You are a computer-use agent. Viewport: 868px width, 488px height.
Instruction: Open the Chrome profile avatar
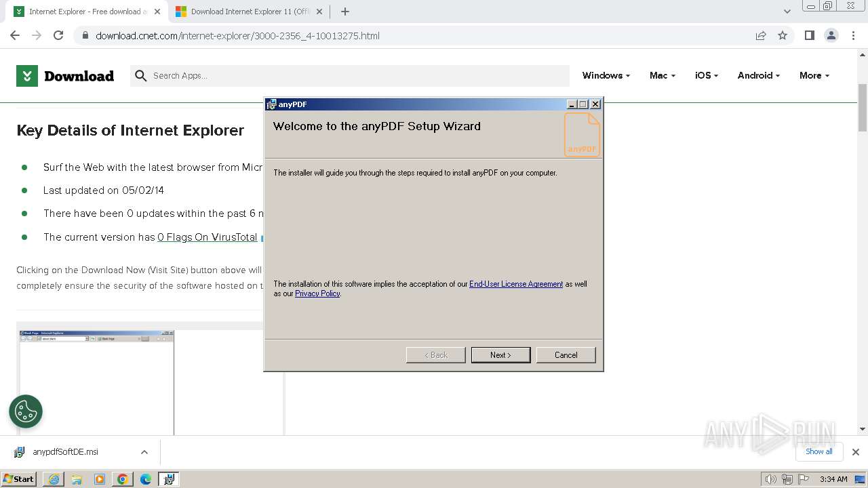(831, 35)
